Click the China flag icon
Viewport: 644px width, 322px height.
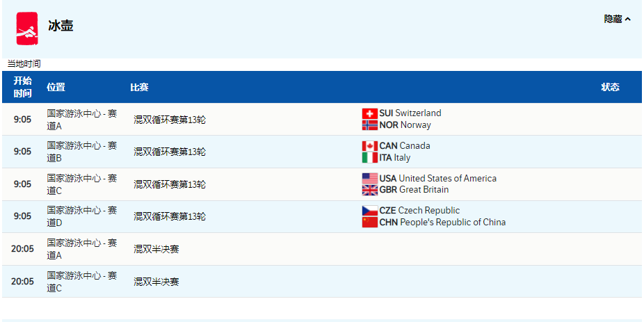tap(369, 223)
